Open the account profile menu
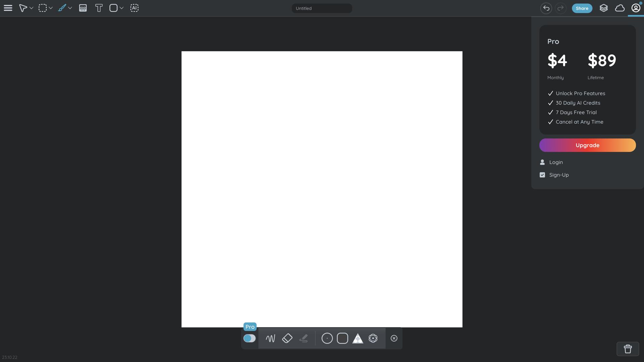Viewport: 644px width, 362px height. coord(636,8)
